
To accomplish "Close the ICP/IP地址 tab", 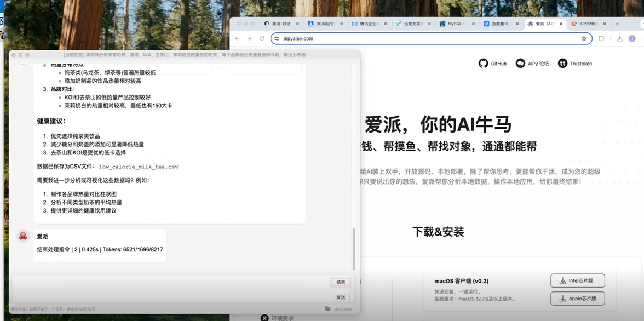I will click(604, 24).
